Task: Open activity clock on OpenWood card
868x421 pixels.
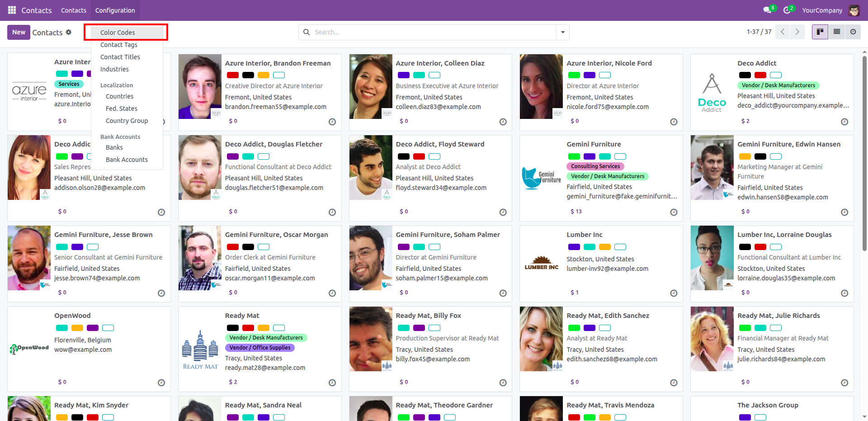Action: (x=161, y=383)
